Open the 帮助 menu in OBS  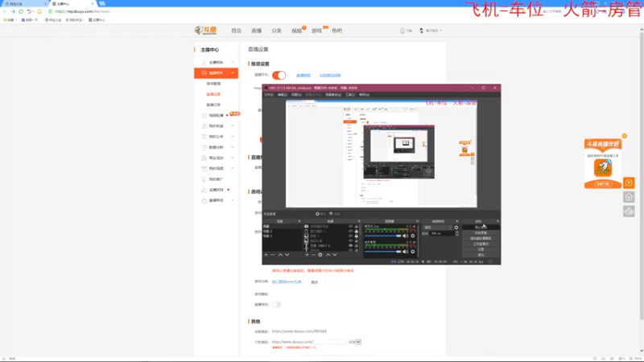[x=365, y=95]
